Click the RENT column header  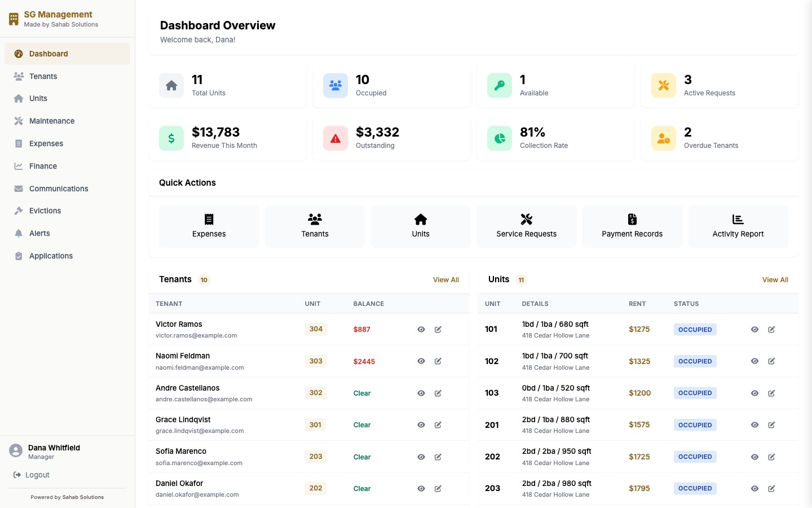[x=637, y=304]
